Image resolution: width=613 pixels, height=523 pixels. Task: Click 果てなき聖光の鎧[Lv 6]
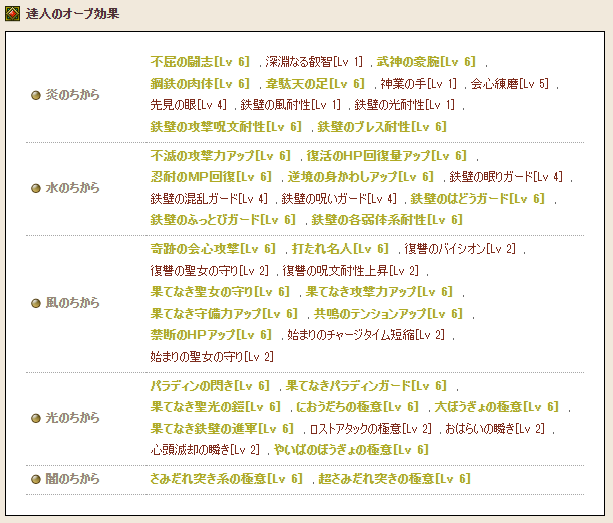216,407
